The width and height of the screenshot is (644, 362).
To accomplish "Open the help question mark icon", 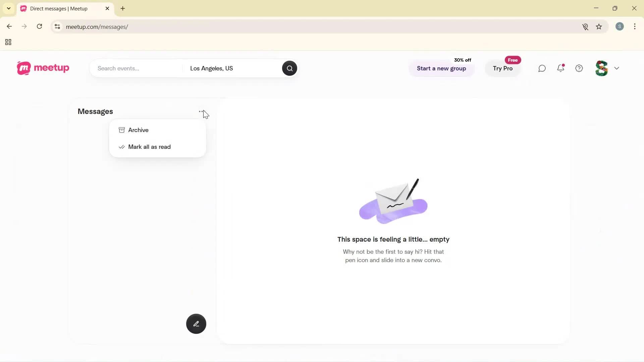I will (579, 68).
